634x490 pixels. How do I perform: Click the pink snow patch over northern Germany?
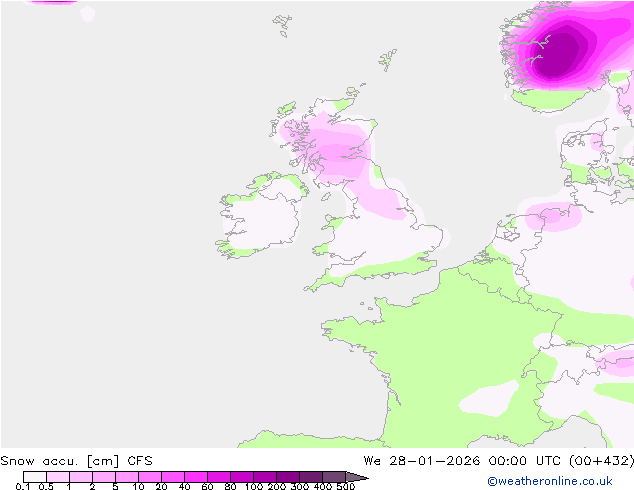[553, 217]
